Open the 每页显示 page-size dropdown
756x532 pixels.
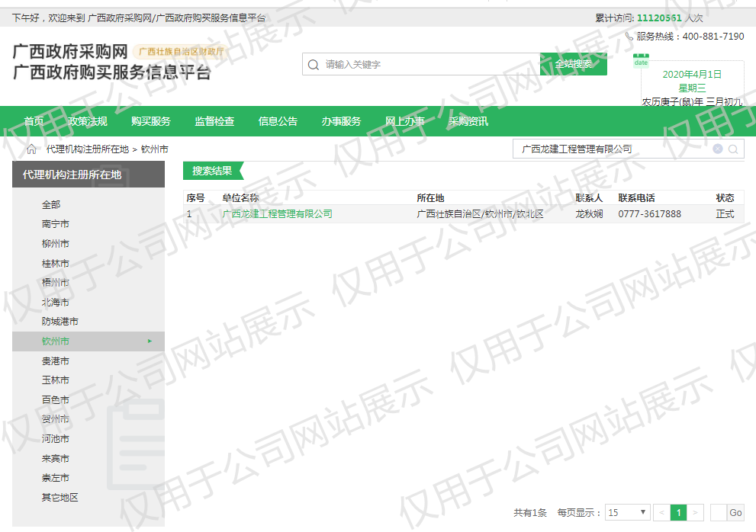[x=627, y=512]
